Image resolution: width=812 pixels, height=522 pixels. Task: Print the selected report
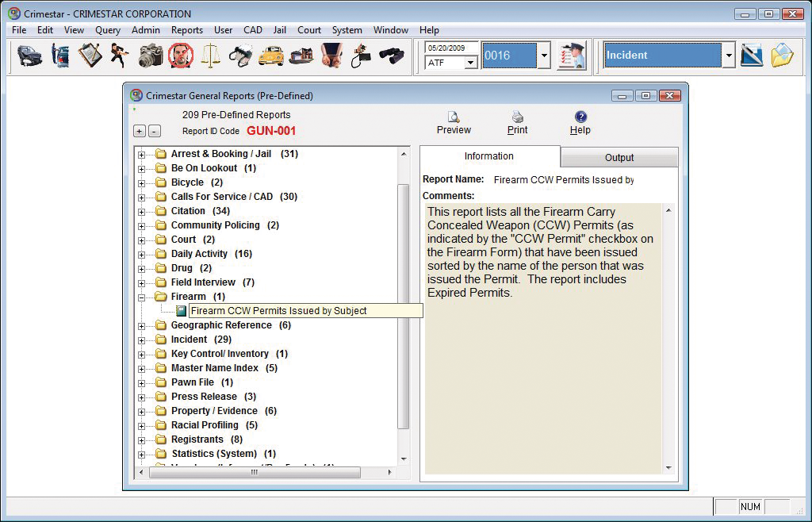point(517,123)
